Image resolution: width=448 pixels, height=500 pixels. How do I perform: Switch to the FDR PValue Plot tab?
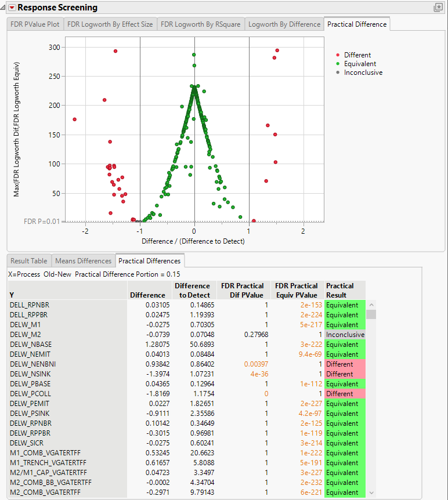(34, 24)
